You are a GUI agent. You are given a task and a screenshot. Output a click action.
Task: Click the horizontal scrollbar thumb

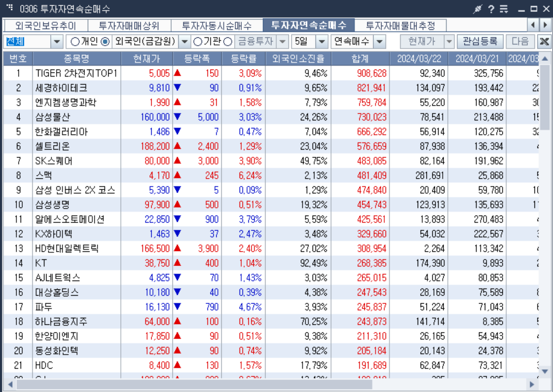click(194, 384)
